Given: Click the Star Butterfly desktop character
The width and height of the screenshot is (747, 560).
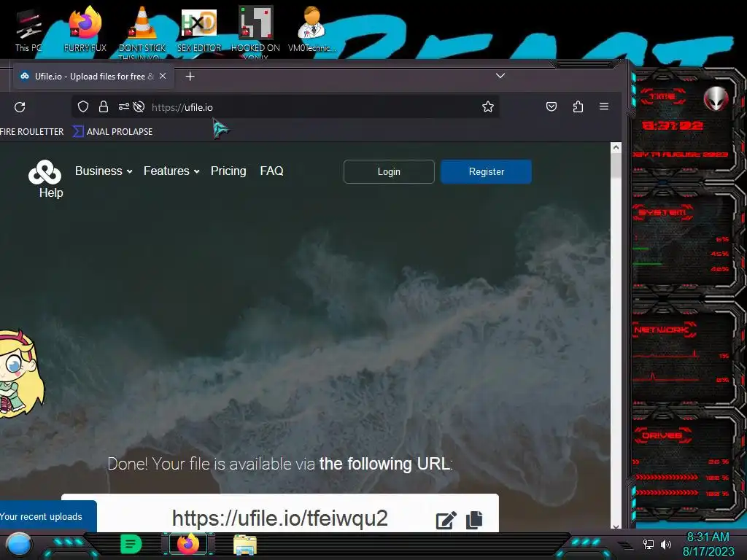Looking at the screenshot, I should coord(22,375).
